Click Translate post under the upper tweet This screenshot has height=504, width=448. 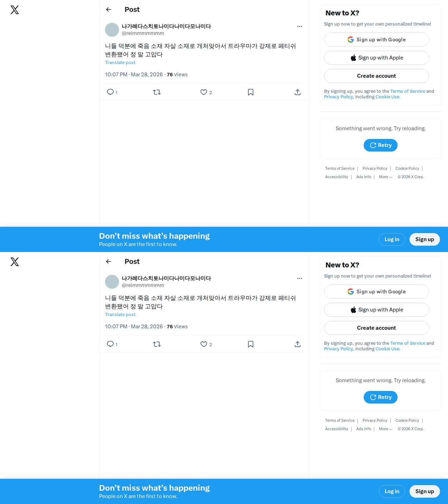pyautogui.click(x=120, y=62)
